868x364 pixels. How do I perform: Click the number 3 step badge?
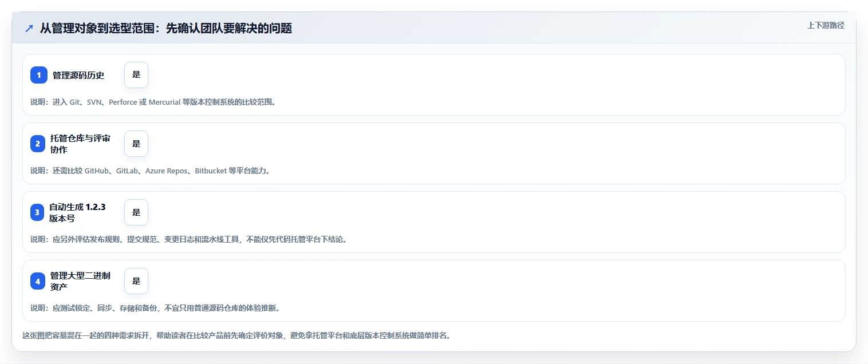coord(37,212)
